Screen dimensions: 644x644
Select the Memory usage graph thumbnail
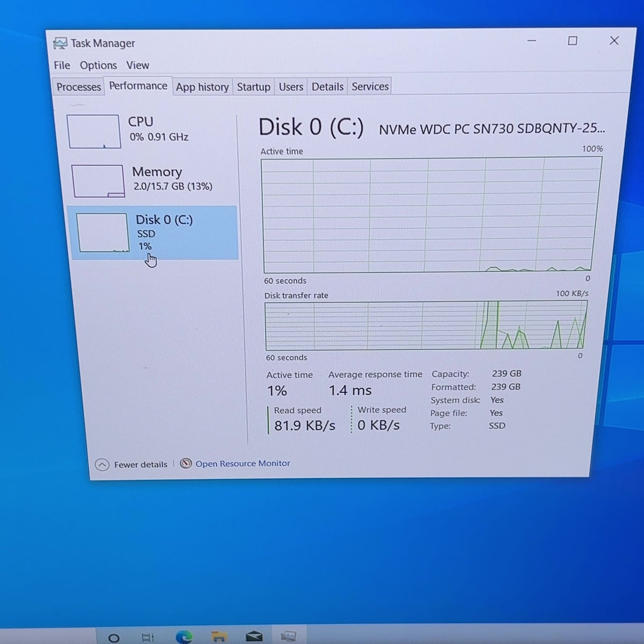tap(98, 181)
